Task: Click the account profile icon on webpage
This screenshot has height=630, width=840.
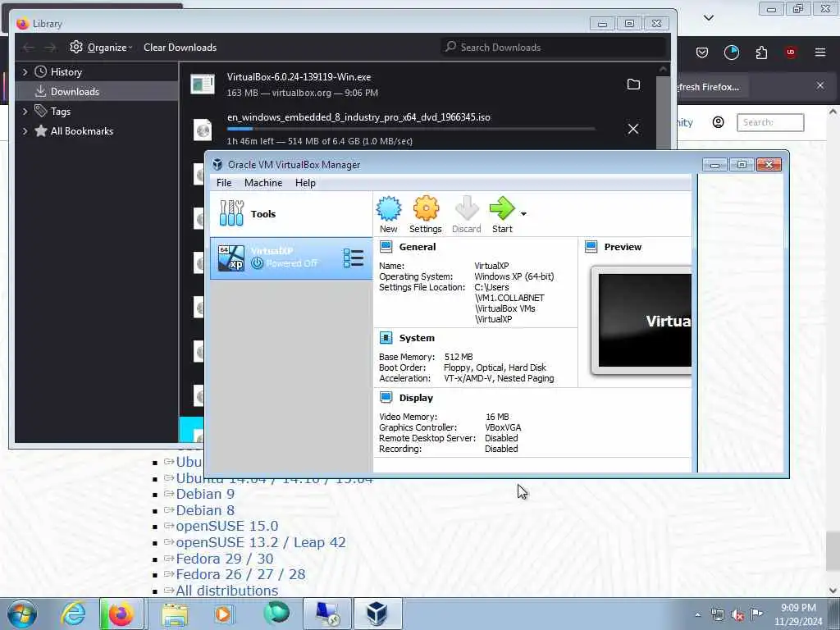Action: tap(718, 123)
